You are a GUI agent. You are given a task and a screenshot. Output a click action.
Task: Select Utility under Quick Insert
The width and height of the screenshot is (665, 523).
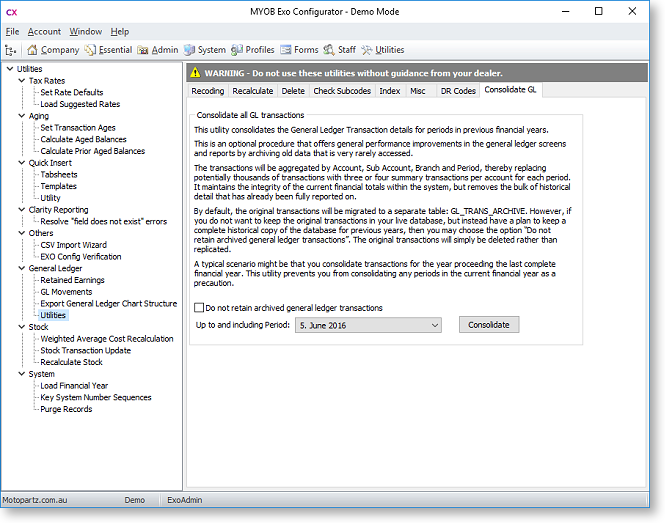pyautogui.click(x=50, y=198)
